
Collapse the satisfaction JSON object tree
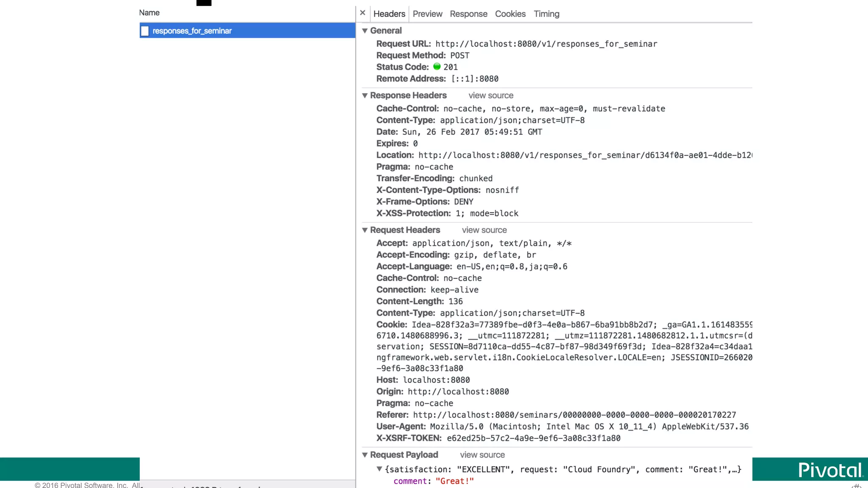point(379,469)
